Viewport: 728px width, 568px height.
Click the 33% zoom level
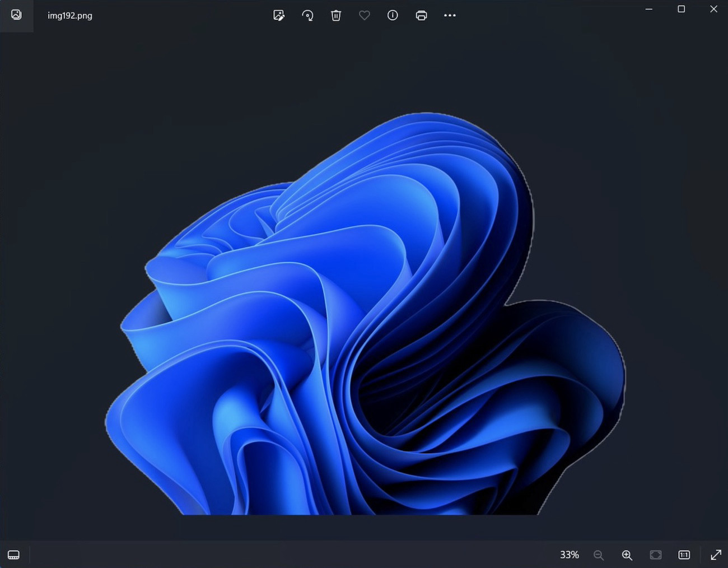[x=569, y=555]
